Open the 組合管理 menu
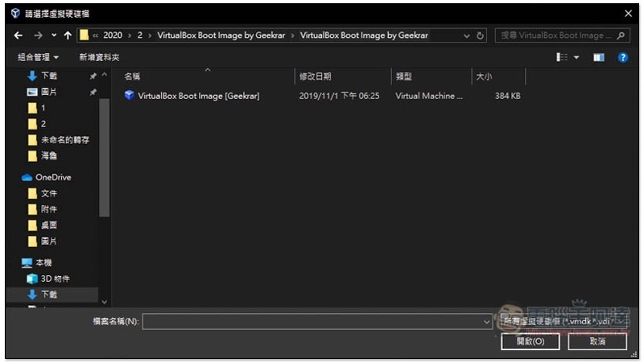This screenshot has width=644, height=363. pos(38,57)
